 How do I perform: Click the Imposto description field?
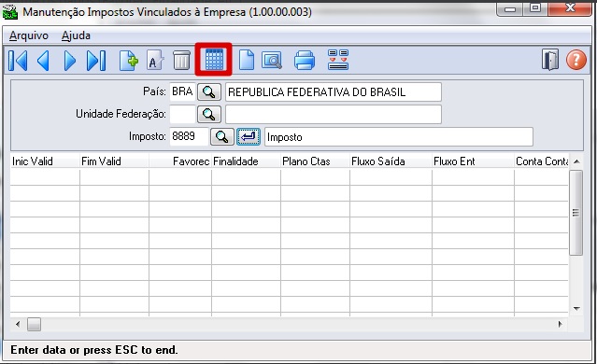coord(398,136)
